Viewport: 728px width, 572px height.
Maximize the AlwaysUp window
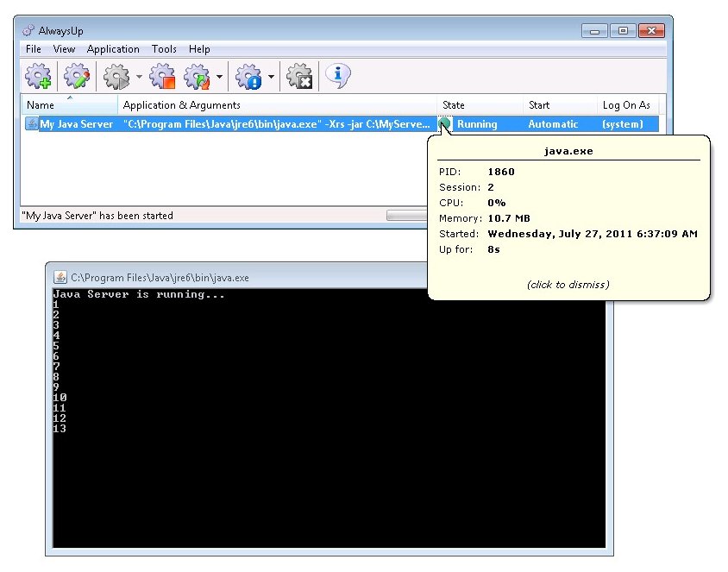623,31
